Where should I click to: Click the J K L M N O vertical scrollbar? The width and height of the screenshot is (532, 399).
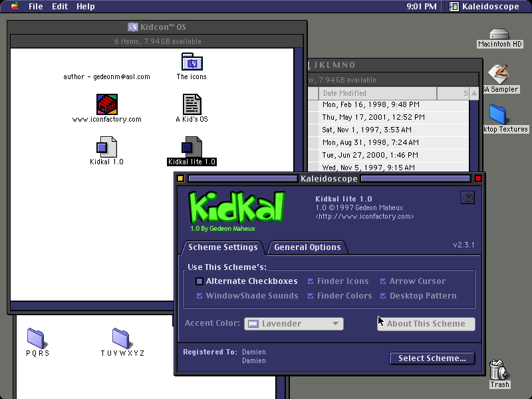pyautogui.click(x=474, y=136)
